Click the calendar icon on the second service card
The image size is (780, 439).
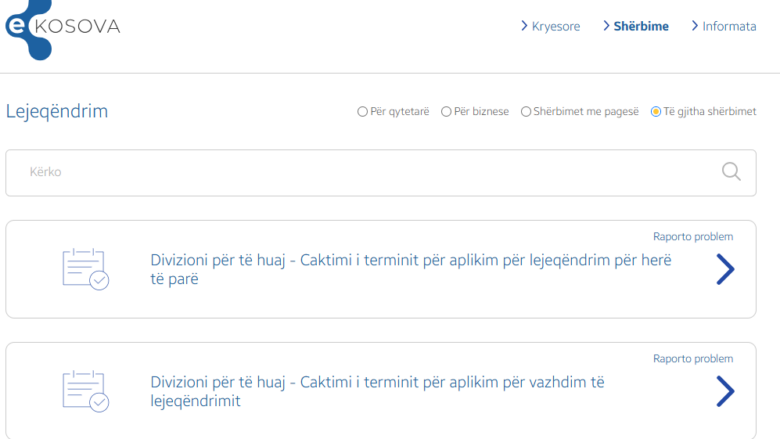click(x=85, y=391)
